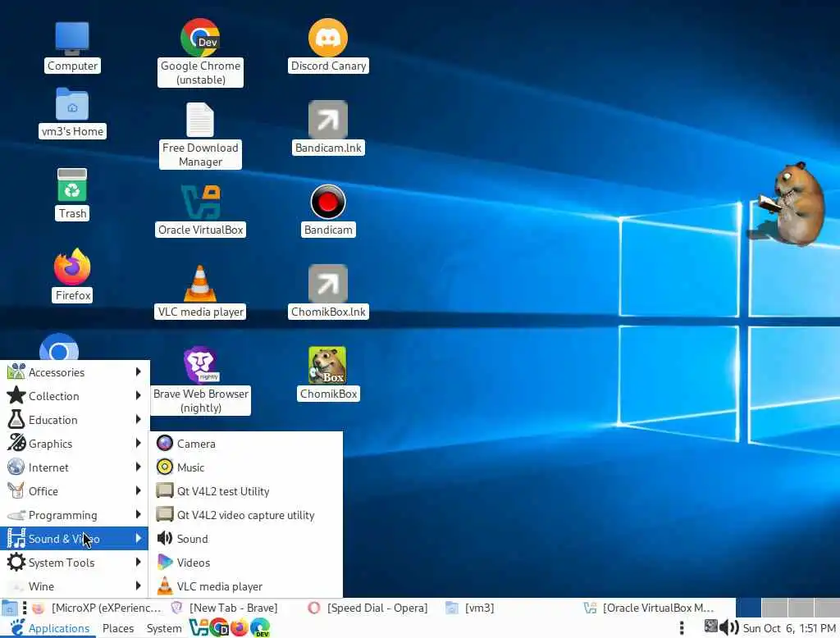840x638 pixels.
Task: Switch to the second workspace
Action: (x=774, y=608)
